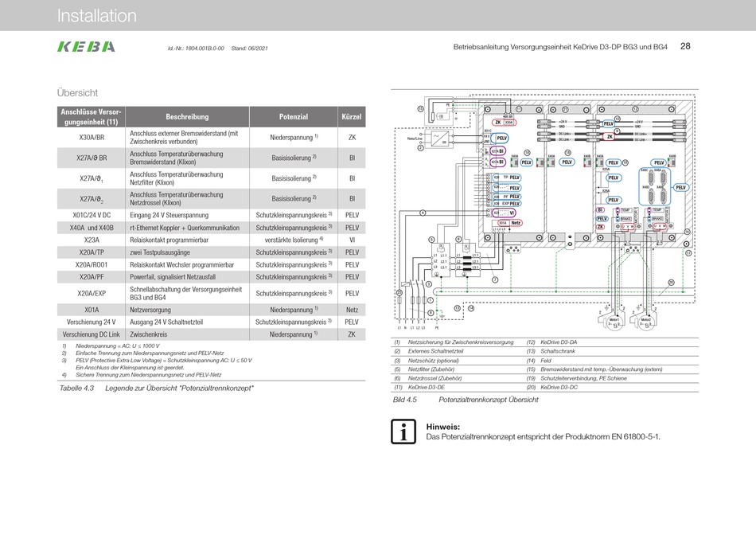Click the green KEBA logo
The height and width of the screenshot is (535, 756).
[86, 46]
